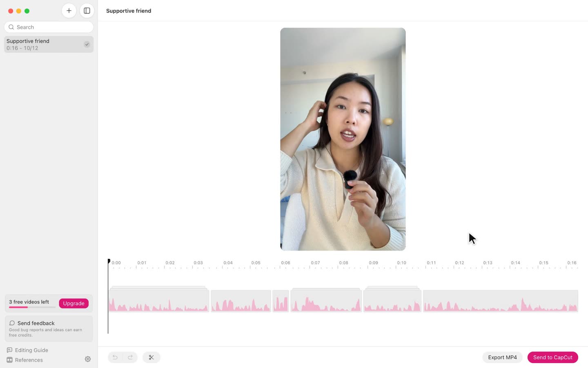The height and width of the screenshot is (368, 588).
Task: Select the last long clip ending at 0:16
Action: tap(501, 301)
